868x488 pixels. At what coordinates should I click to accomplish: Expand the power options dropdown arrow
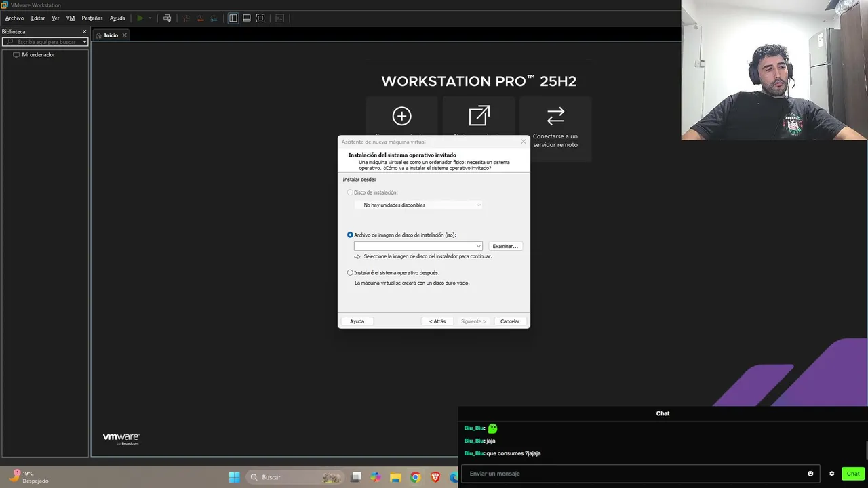pos(150,18)
